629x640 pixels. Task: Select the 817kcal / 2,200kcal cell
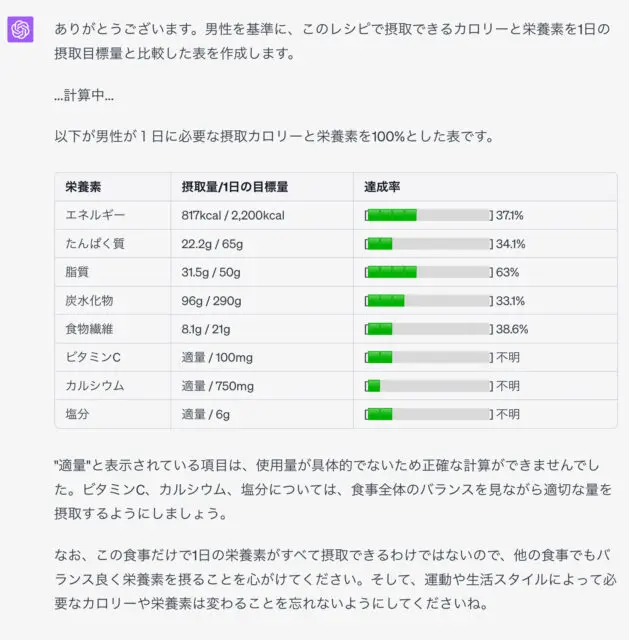[233, 215]
